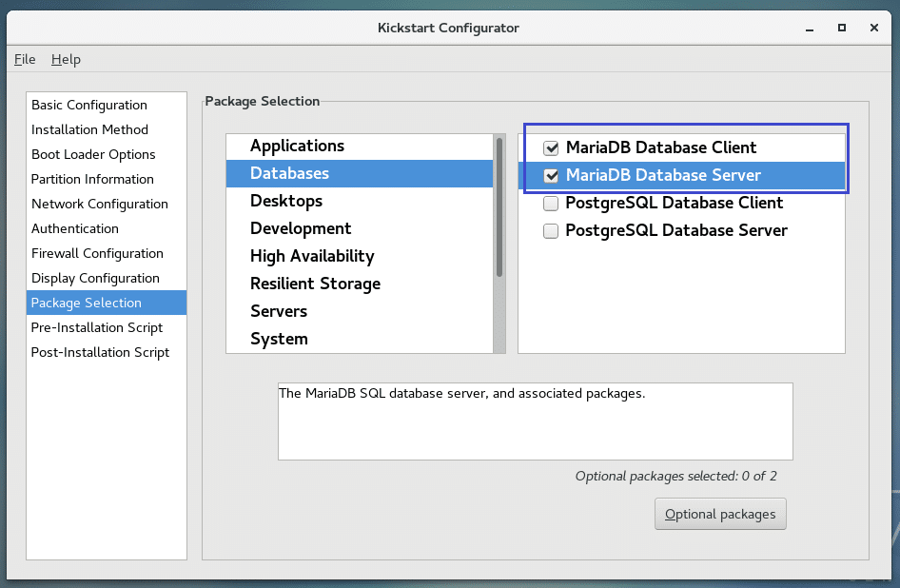The width and height of the screenshot is (900, 588).
Task: Select the Desktops package group
Action: 286,201
